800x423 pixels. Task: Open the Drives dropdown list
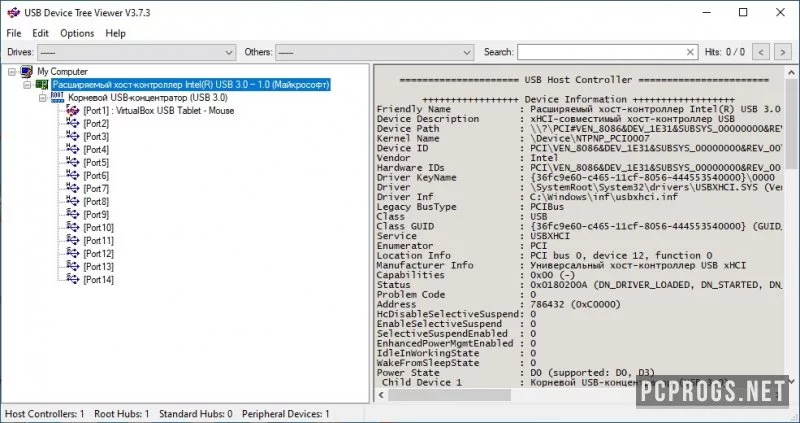point(136,52)
